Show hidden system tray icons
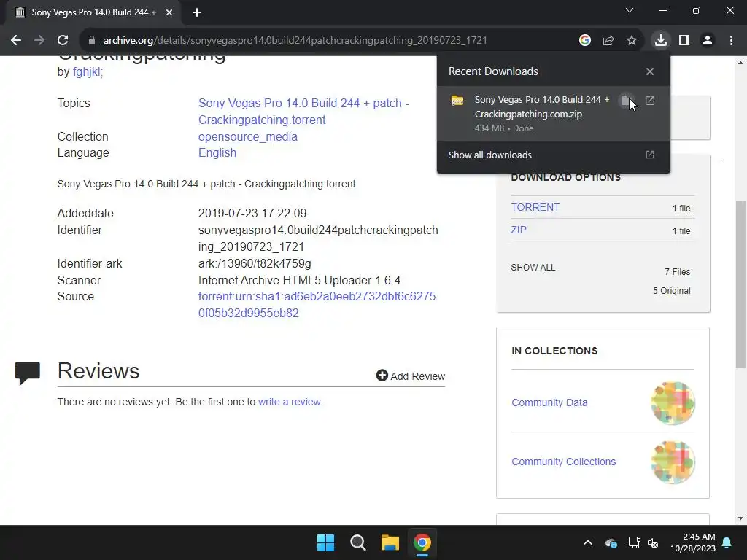 click(x=588, y=542)
